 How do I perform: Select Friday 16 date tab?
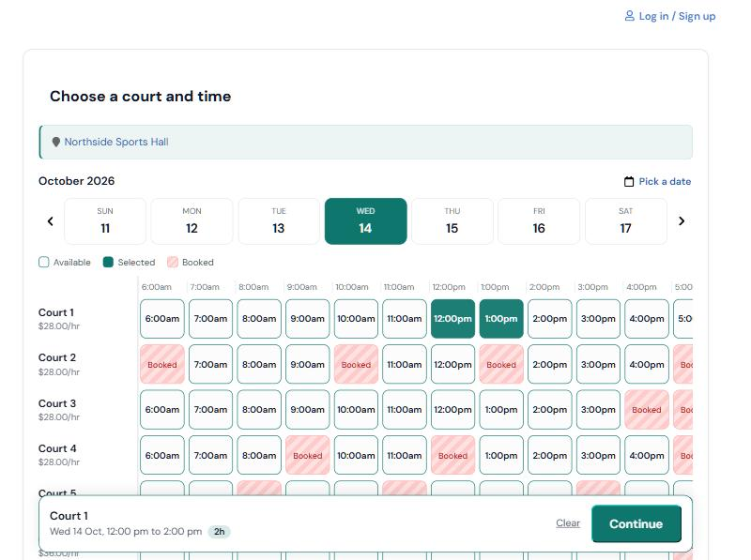coord(539,221)
